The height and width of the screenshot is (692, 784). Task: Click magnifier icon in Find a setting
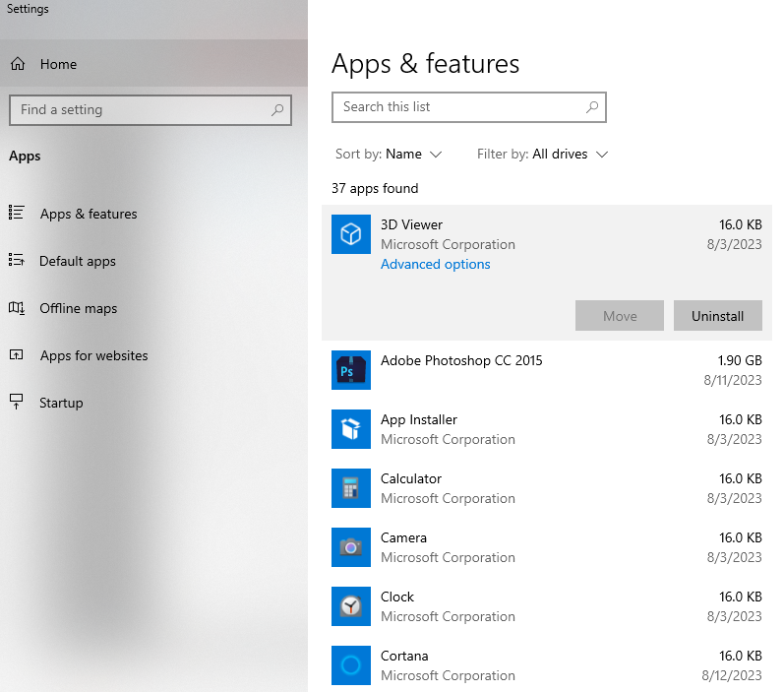coord(277,109)
